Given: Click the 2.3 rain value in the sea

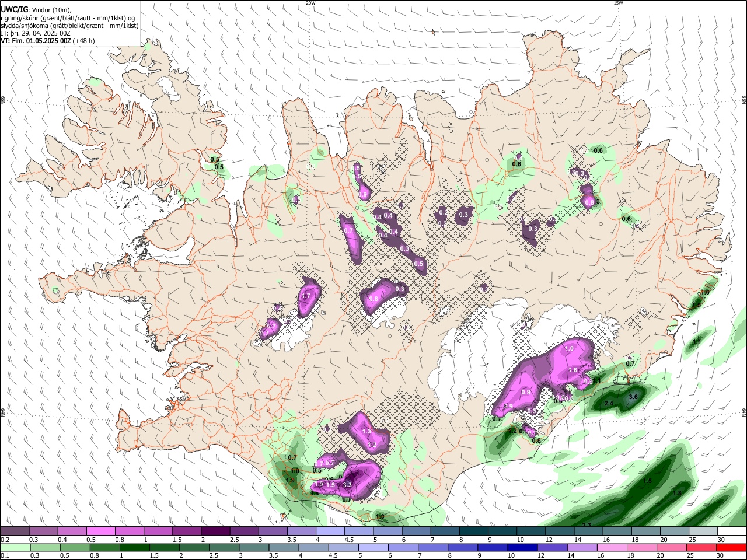Looking at the screenshot, I should point(587,525).
